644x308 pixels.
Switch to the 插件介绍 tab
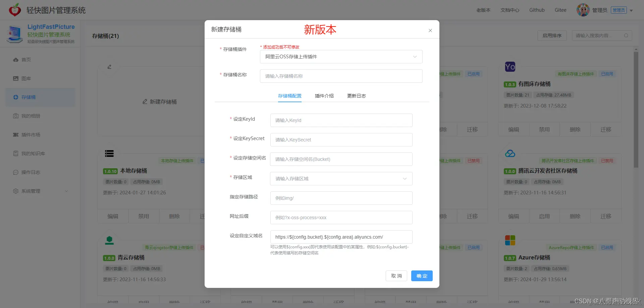tap(324, 96)
